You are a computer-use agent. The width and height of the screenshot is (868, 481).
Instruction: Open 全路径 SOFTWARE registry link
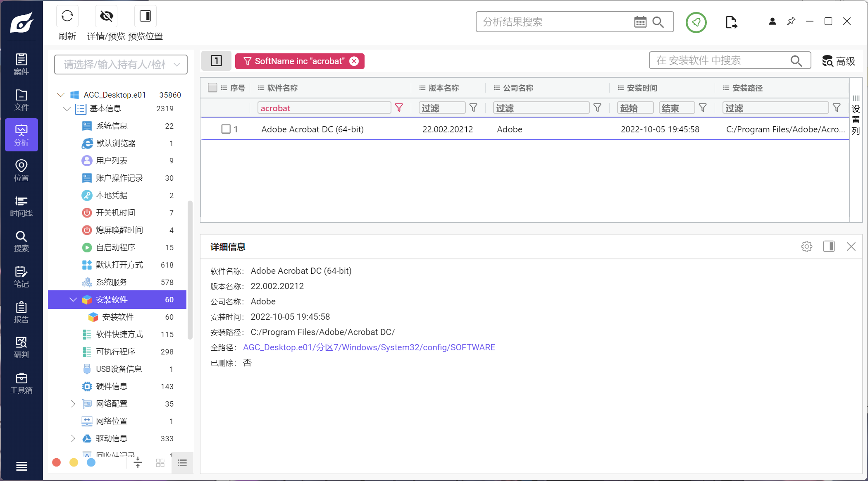(x=369, y=347)
